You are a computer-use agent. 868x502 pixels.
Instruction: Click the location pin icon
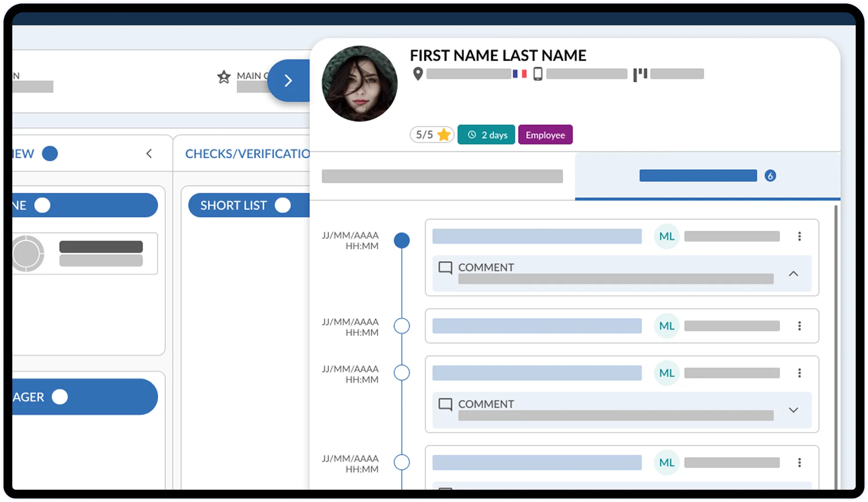418,74
